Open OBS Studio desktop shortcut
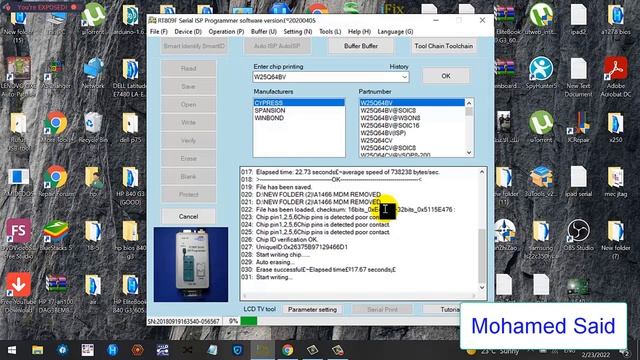Viewport: 640px width, 360px height. click(578, 235)
